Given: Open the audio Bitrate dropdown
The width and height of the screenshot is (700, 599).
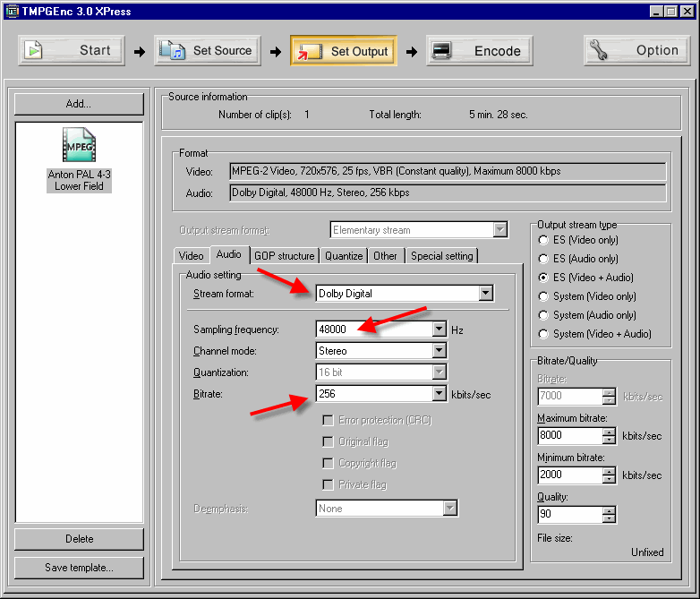Looking at the screenshot, I should click(440, 394).
